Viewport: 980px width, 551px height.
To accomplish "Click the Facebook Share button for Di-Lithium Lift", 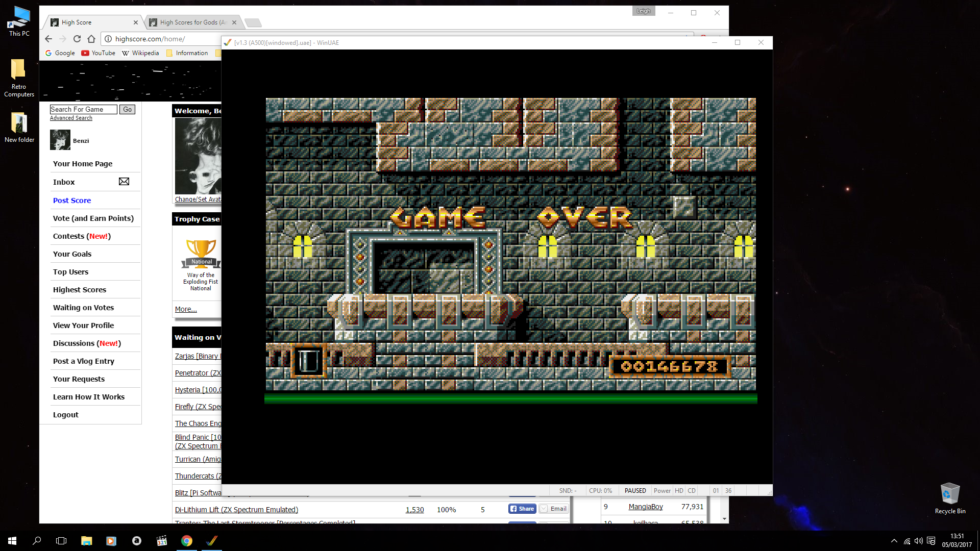I will (522, 509).
